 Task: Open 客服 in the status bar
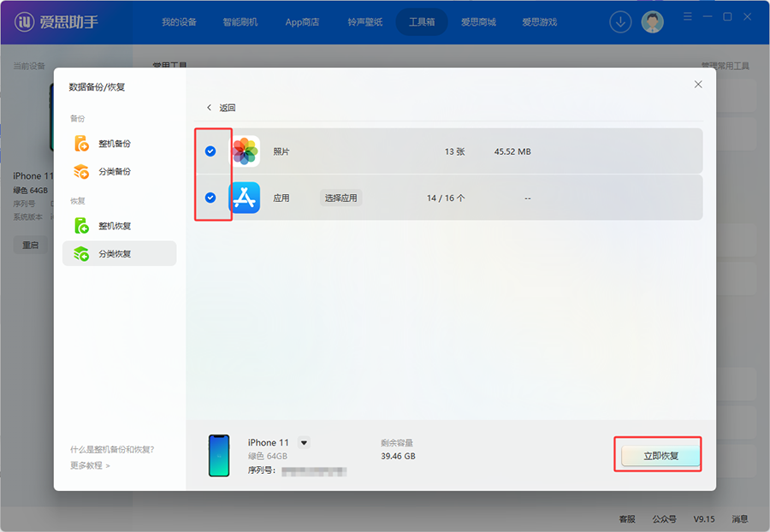click(627, 519)
